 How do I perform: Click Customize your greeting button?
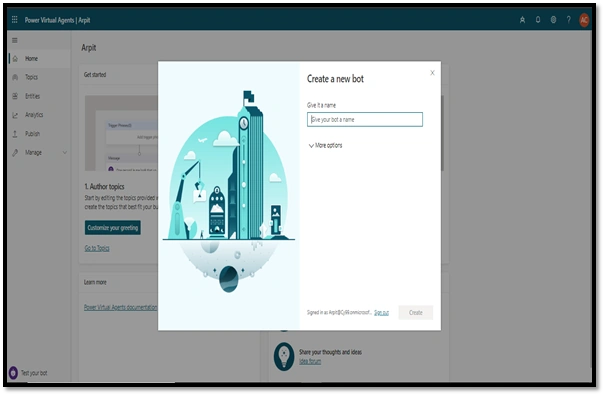113,228
